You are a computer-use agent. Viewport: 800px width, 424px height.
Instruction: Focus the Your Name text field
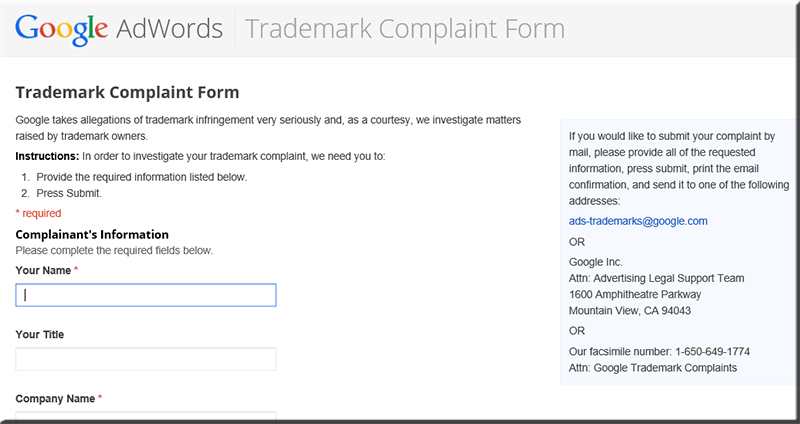[x=146, y=295]
